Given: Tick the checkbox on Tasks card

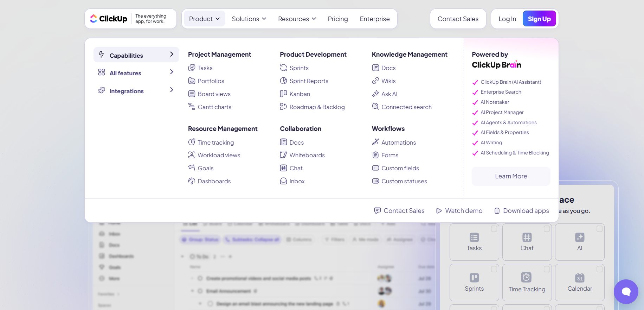Looking at the screenshot, I should click(494, 229).
